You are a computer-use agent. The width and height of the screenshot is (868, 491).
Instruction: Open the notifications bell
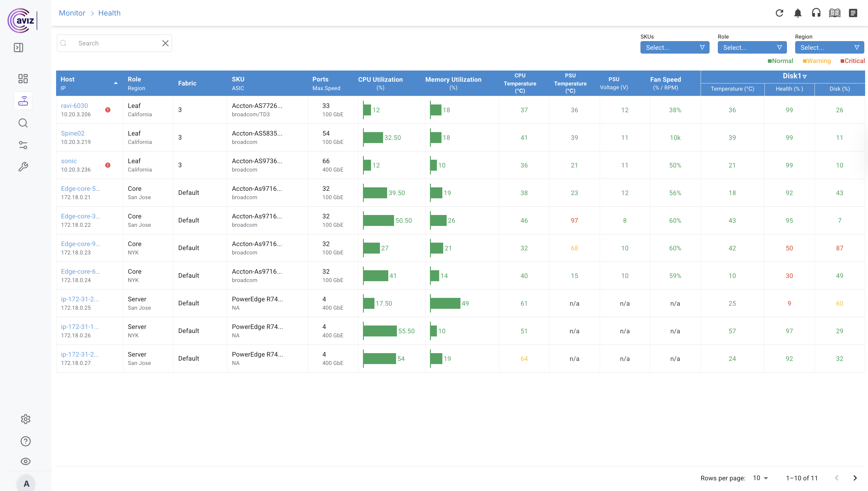point(798,13)
